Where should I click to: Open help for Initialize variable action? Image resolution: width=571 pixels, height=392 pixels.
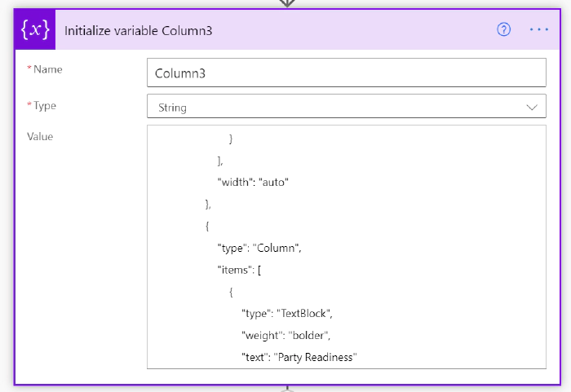click(x=503, y=30)
